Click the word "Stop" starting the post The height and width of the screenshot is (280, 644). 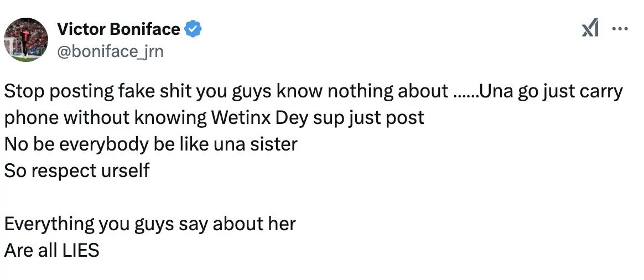click(x=21, y=91)
